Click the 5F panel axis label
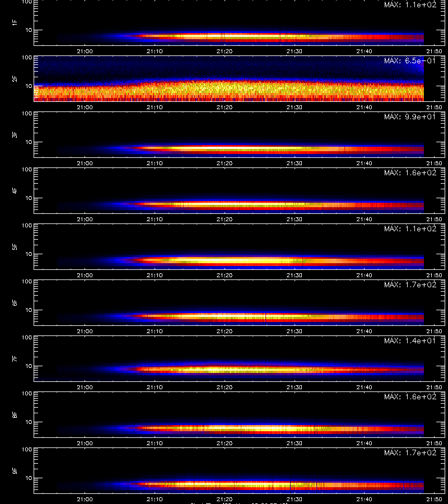 point(15,246)
